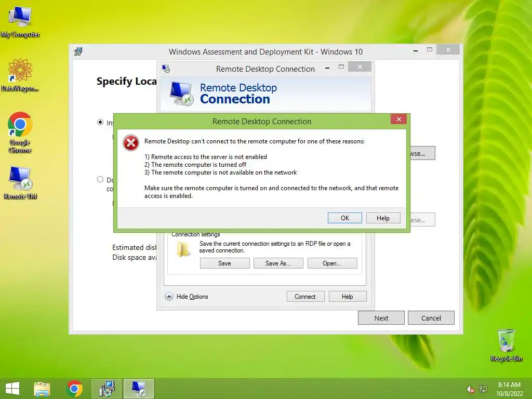This screenshot has width=532, height=399.
Task: Minimize the Deployment Kit window
Action: (x=416, y=50)
